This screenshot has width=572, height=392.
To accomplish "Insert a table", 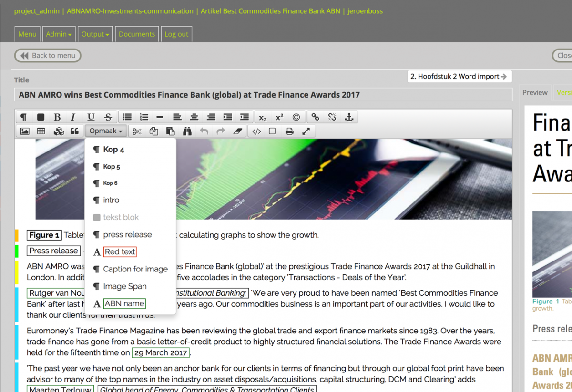I will [x=41, y=131].
